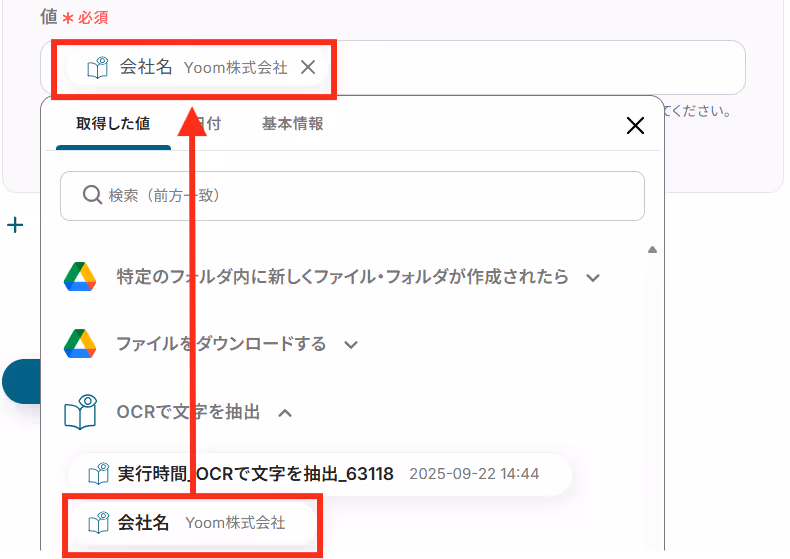Viewport: 790px width, 559px height.
Task: Switch to the 日付 tab
Action: click(208, 123)
